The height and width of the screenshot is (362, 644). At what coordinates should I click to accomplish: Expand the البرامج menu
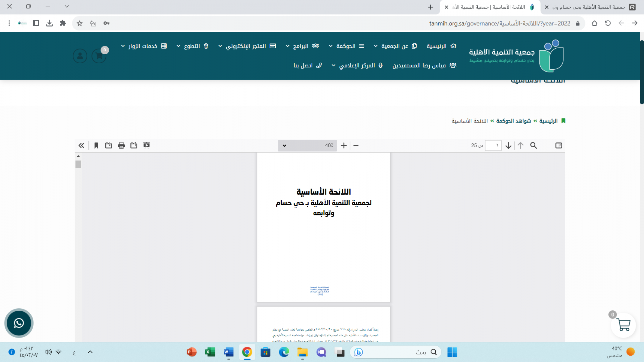(302, 46)
